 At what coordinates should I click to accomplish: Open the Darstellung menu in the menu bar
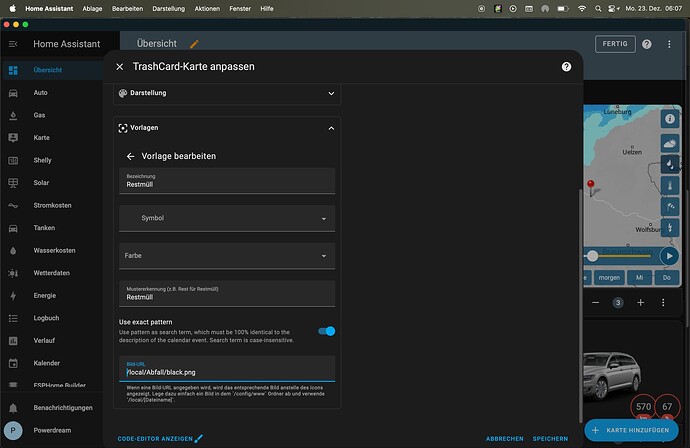(x=169, y=8)
